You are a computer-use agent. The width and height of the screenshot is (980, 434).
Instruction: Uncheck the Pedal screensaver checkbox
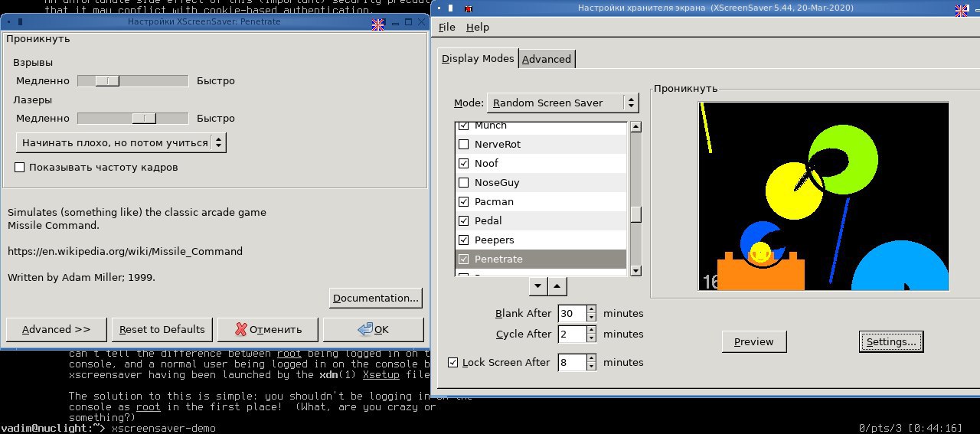[x=463, y=220]
